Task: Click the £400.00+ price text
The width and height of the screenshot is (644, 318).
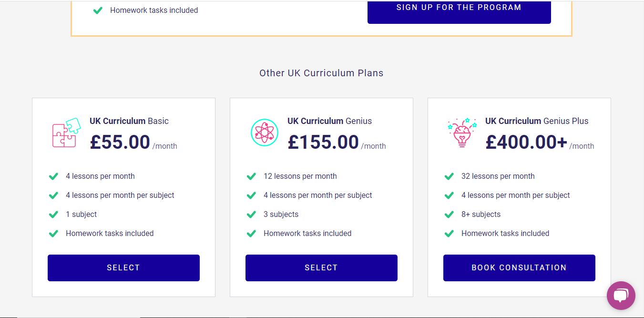Action: (x=526, y=142)
